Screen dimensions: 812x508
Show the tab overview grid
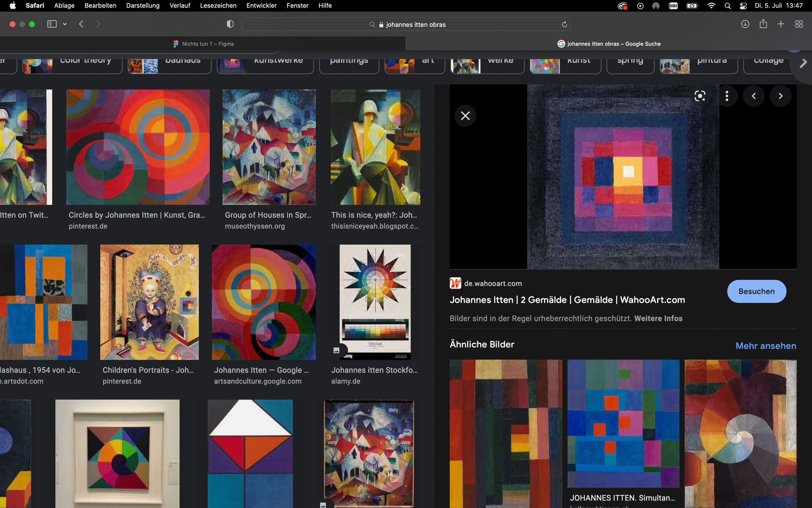[799, 24]
